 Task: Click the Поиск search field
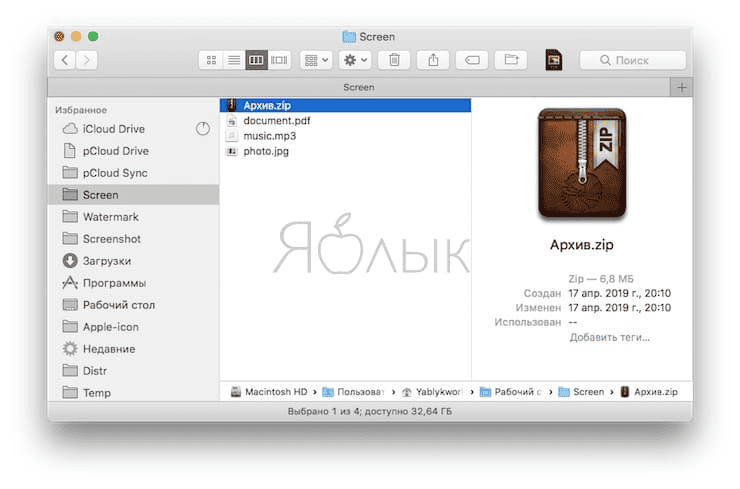pyautogui.click(x=633, y=60)
